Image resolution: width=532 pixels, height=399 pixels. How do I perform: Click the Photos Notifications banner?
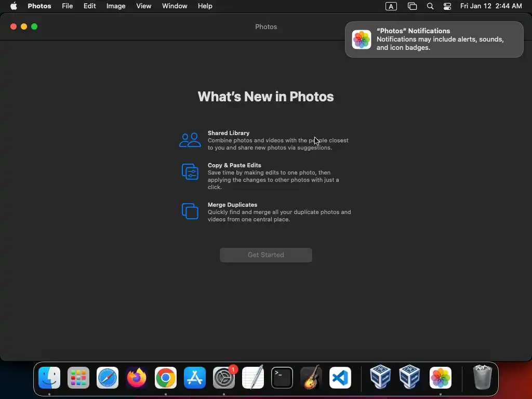[434, 39]
